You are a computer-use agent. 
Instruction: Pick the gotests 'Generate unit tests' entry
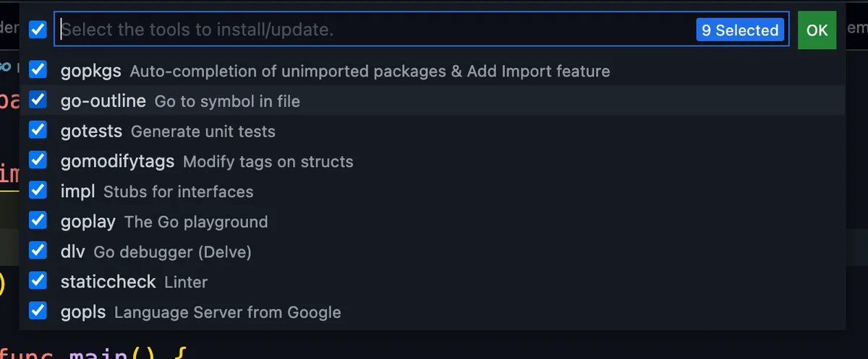(x=433, y=131)
